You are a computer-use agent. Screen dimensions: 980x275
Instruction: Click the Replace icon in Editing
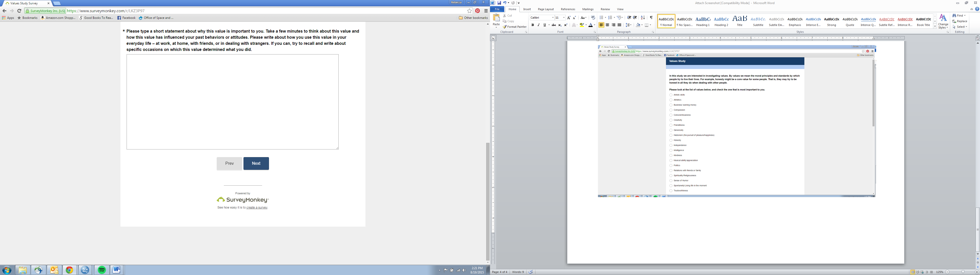pos(954,21)
